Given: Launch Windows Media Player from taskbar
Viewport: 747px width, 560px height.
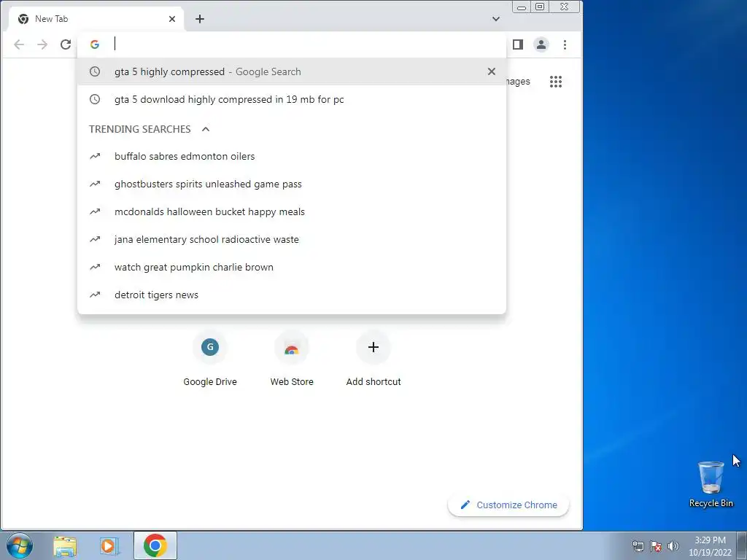Looking at the screenshot, I should tap(109, 545).
